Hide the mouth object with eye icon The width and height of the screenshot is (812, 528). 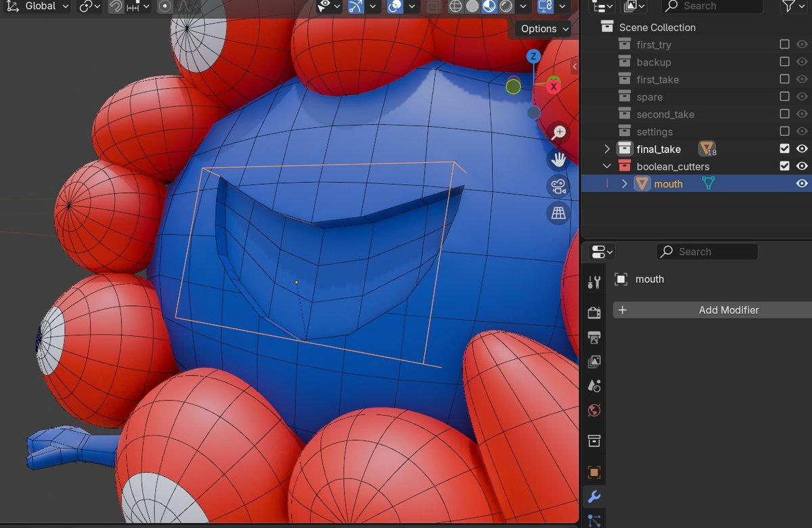tap(802, 183)
